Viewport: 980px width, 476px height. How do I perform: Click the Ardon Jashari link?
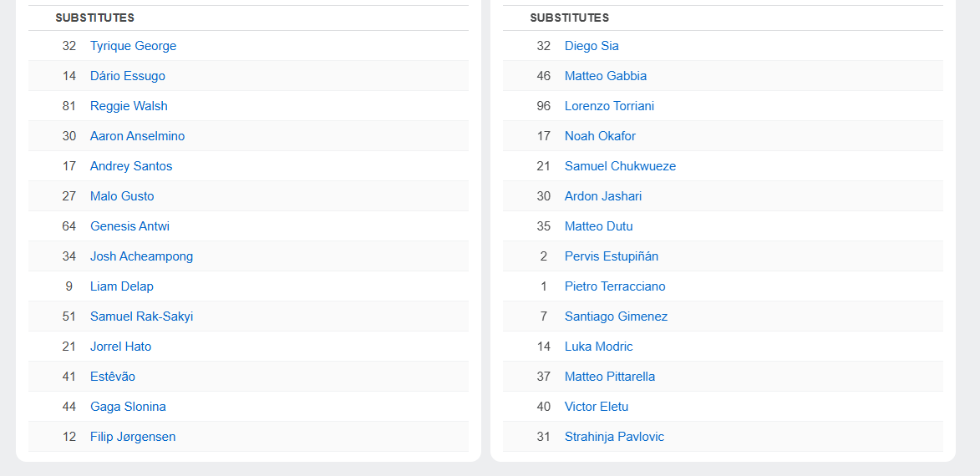[x=603, y=196]
